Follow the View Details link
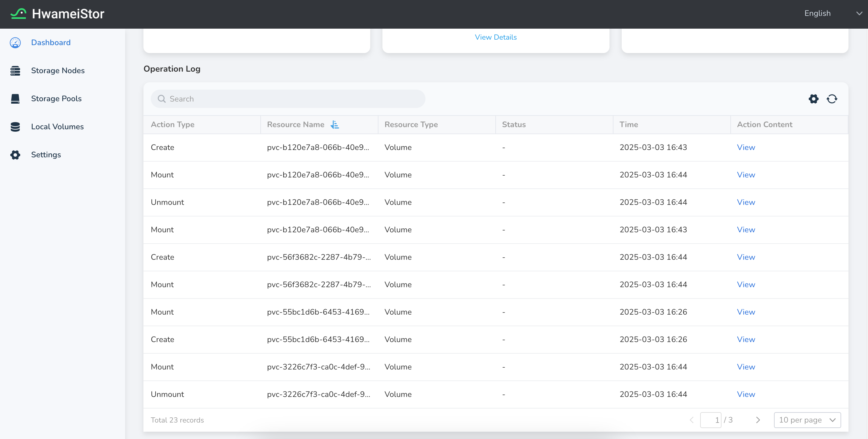Image resolution: width=868 pixels, height=439 pixels. [x=495, y=37]
